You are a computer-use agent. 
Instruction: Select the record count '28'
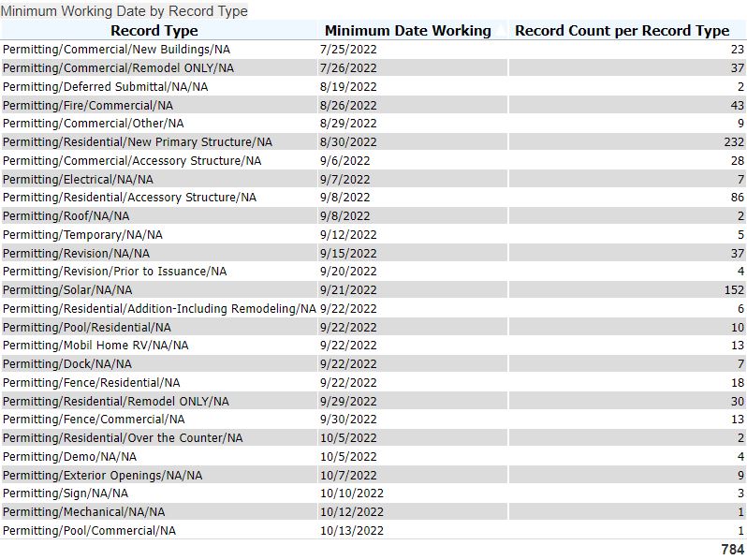(x=737, y=161)
